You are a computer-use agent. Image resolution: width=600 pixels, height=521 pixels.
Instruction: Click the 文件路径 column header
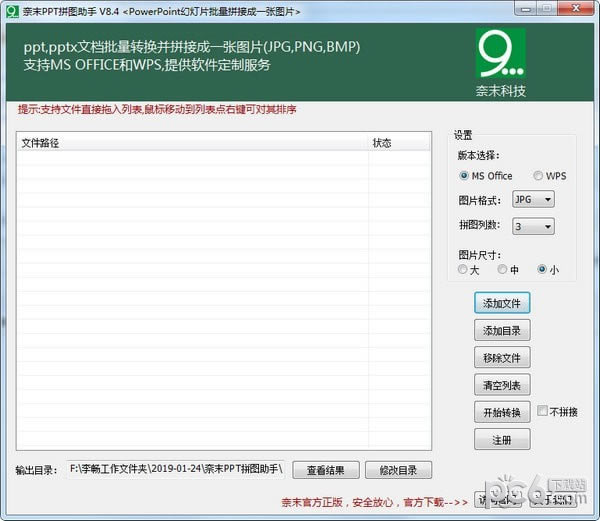point(192,143)
